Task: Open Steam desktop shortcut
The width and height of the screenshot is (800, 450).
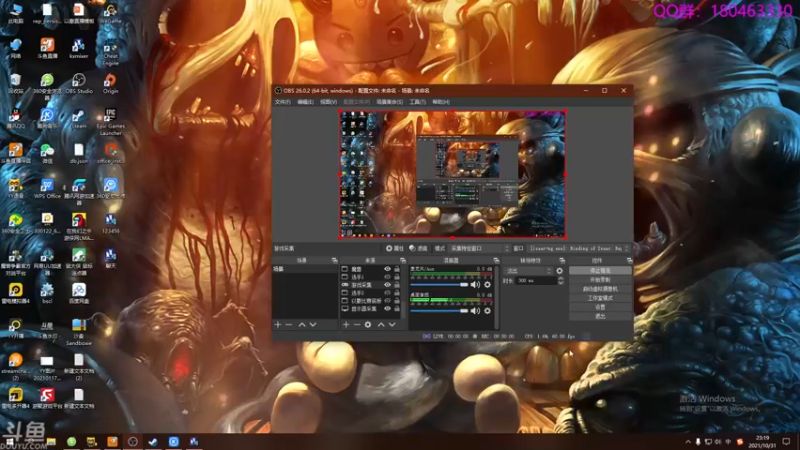Action: 79,119
